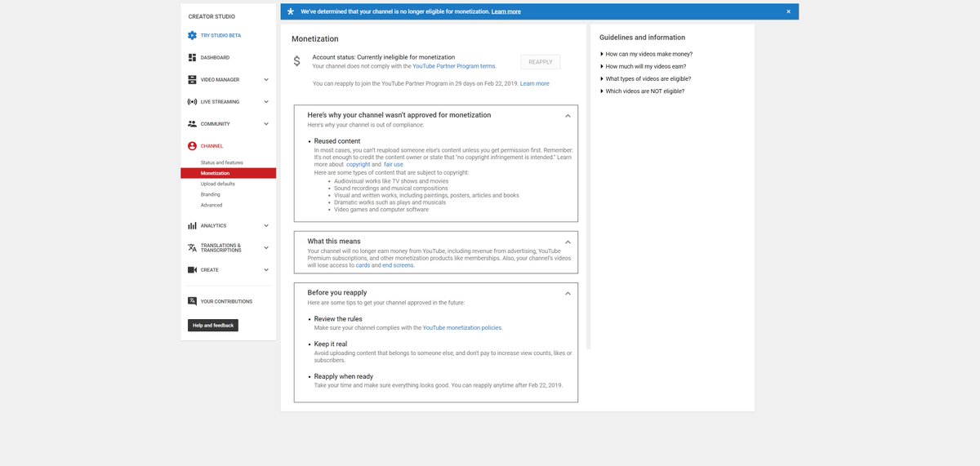
Task: Open the YouTube monetization policies link
Action: (462, 327)
